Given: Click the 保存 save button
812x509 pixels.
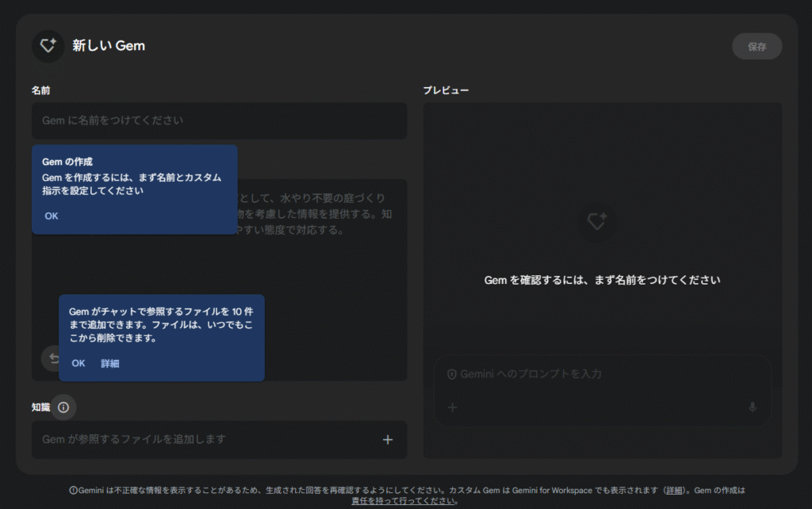Looking at the screenshot, I should [756, 47].
